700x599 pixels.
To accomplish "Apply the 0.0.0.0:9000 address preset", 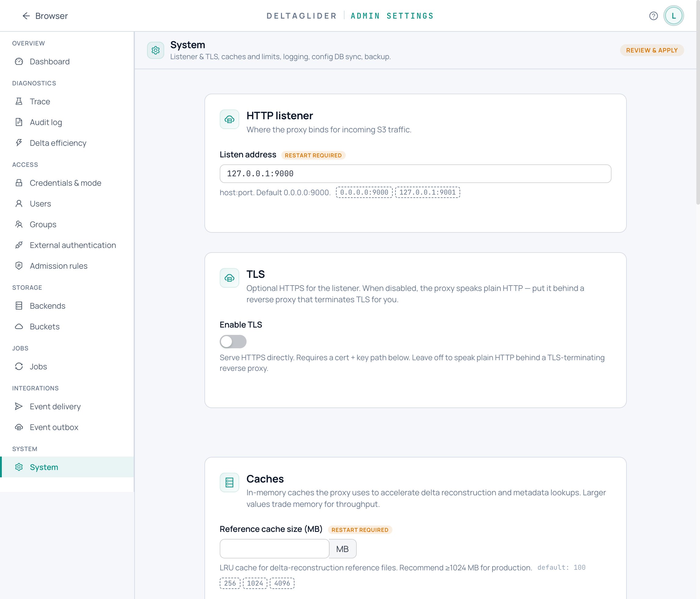I will [x=364, y=192].
